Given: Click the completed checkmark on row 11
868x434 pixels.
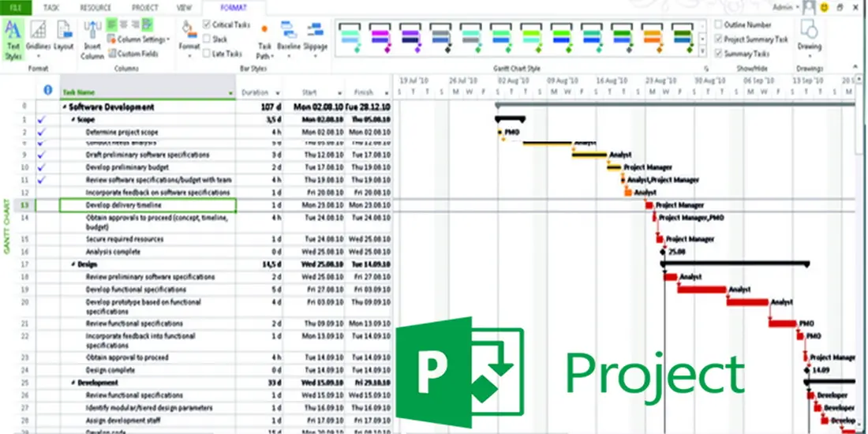Looking at the screenshot, I should pyautogui.click(x=40, y=180).
